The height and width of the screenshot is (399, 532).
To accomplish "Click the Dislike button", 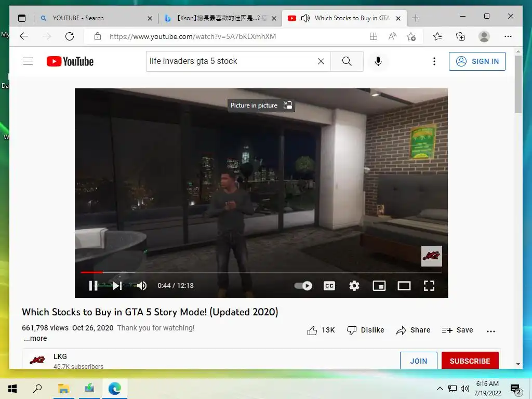I will click(365, 330).
